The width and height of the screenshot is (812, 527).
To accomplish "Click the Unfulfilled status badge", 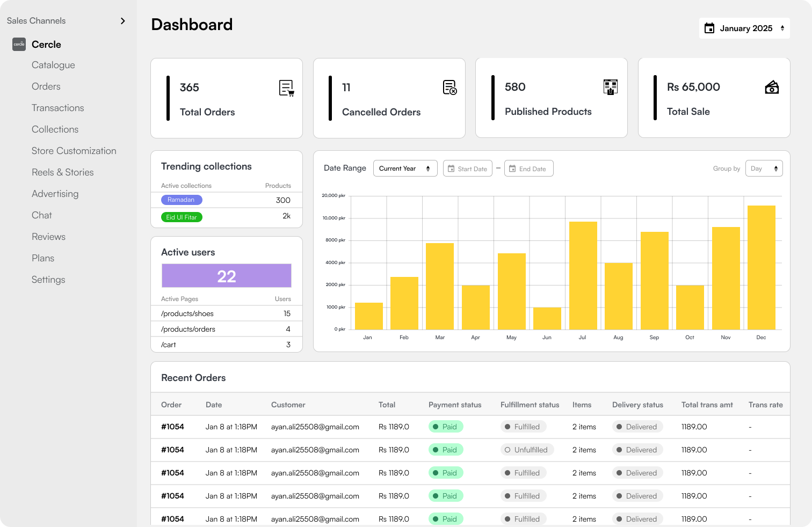I will 527,450.
